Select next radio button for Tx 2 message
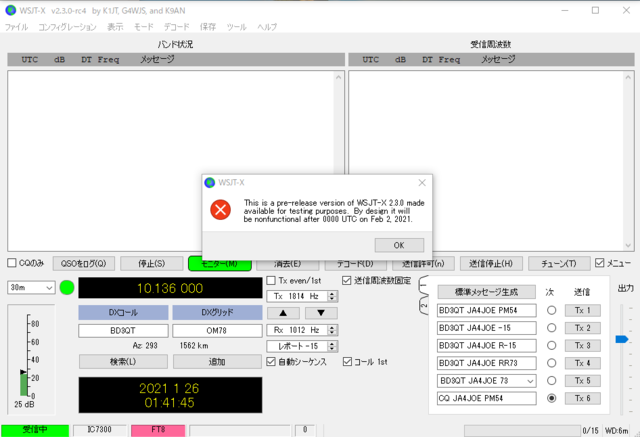The height and width of the screenshot is (437, 640). (551, 328)
